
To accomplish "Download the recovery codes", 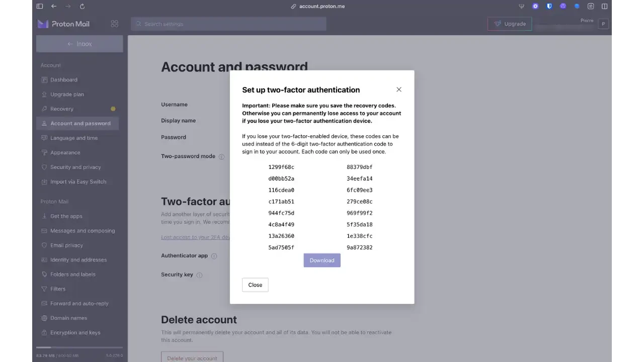I will tap(321, 260).
